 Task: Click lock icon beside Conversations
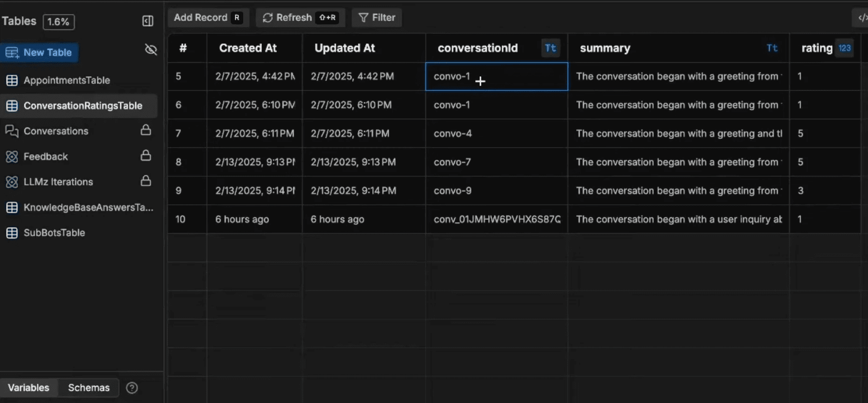coord(146,130)
